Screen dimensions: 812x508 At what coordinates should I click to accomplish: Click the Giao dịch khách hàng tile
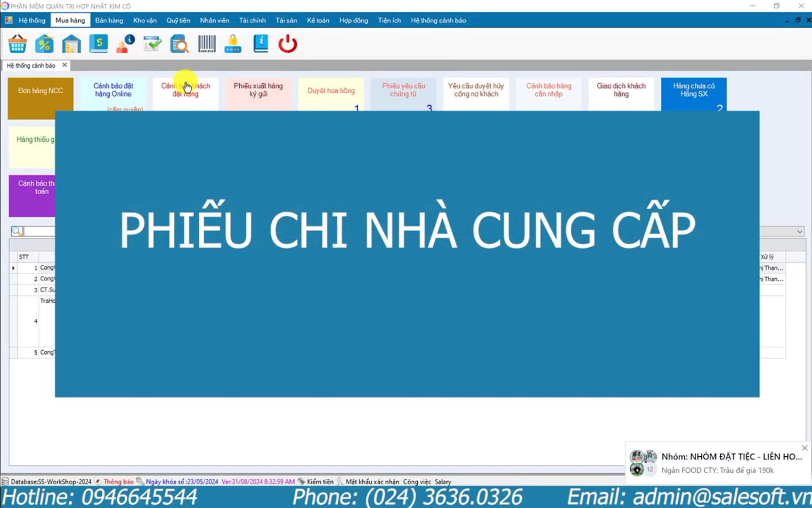click(x=621, y=94)
